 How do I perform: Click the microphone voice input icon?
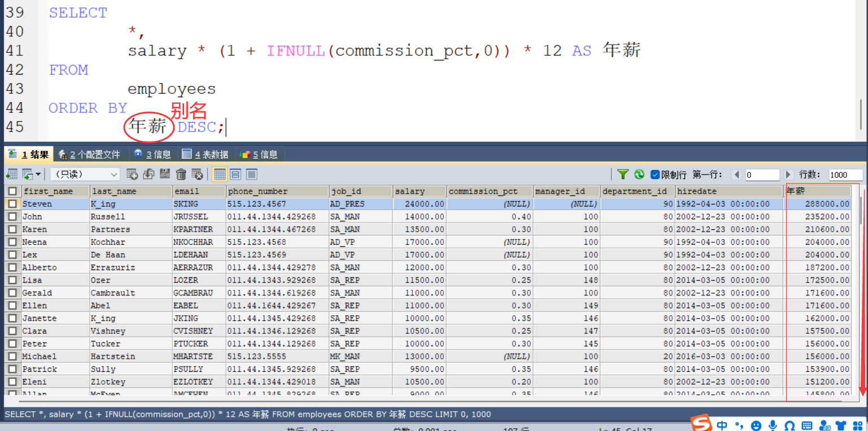coord(773,425)
